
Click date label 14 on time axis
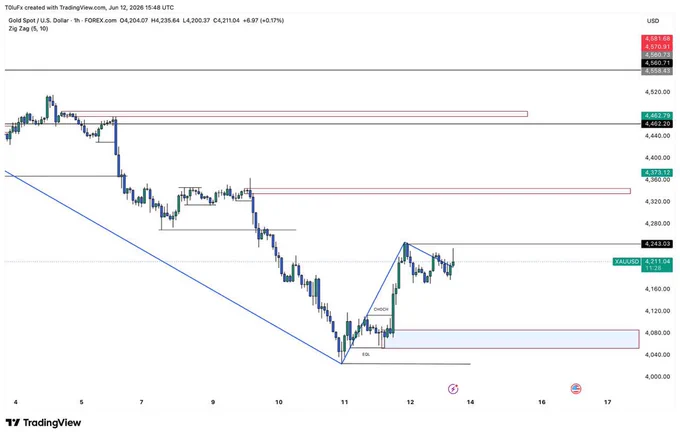(x=471, y=402)
